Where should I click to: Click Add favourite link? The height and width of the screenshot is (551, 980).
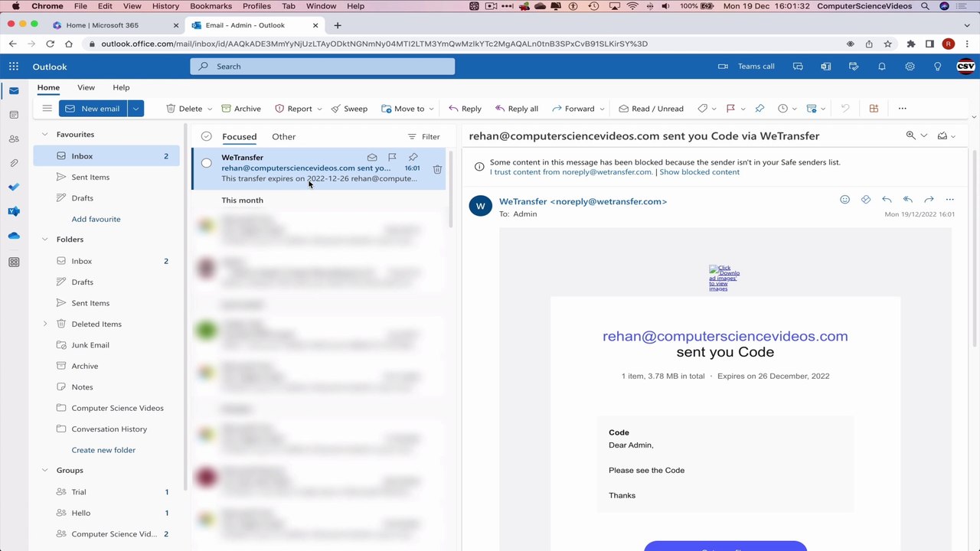tap(96, 219)
